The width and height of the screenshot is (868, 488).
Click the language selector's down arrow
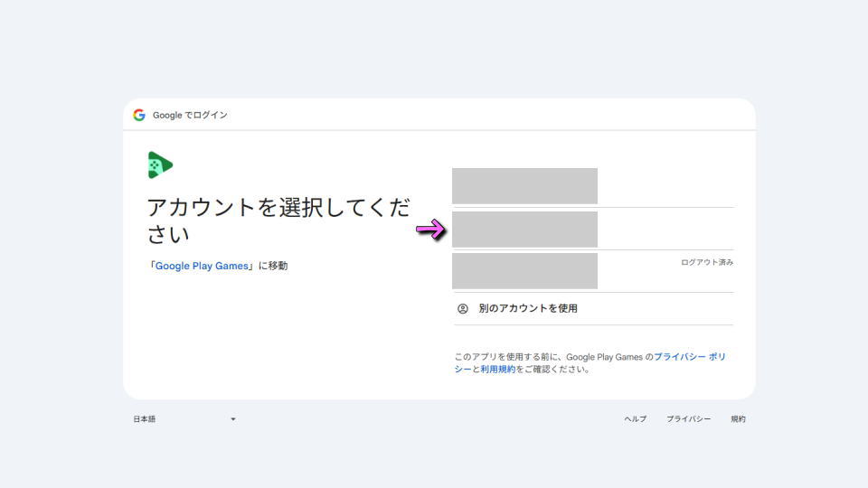coord(232,419)
